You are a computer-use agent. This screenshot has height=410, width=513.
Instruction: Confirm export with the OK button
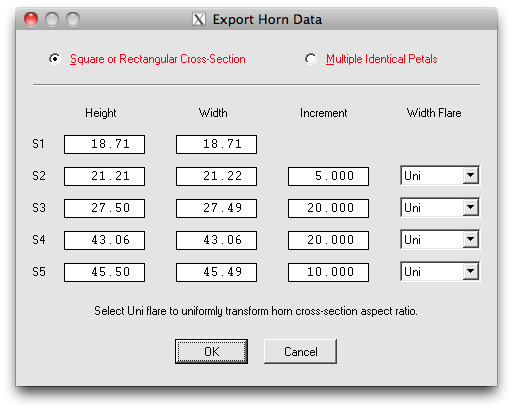211,351
